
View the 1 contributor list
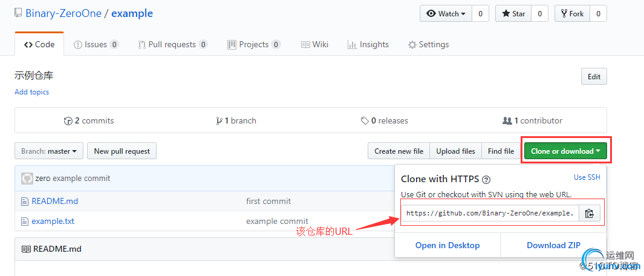[532, 120]
